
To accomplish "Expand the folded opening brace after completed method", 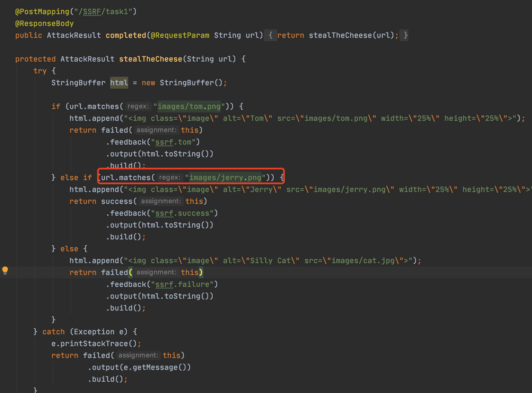I will tap(270, 35).
